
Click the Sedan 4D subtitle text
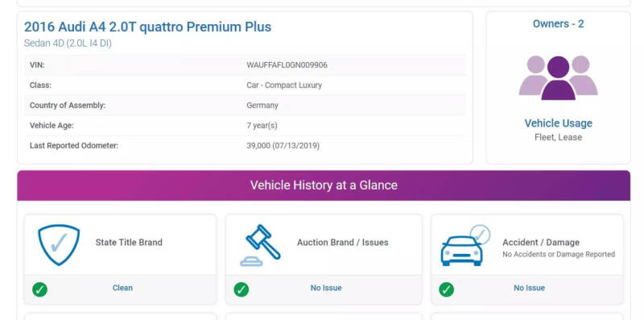coord(68,44)
